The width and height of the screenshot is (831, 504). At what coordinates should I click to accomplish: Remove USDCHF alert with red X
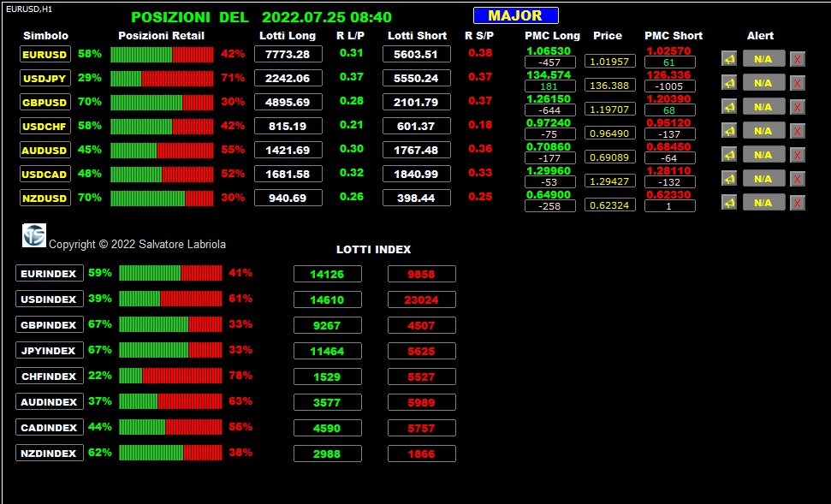pos(798,131)
